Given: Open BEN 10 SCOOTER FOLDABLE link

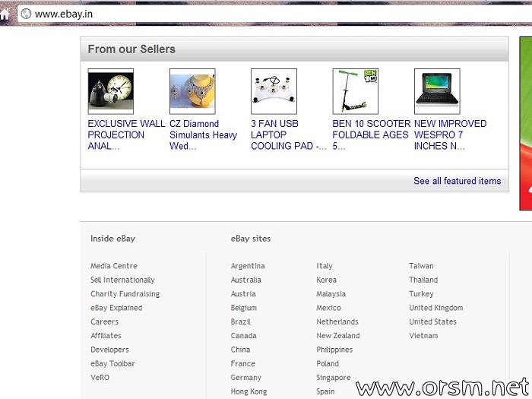Looking at the screenshot, I should coord(372,135).
